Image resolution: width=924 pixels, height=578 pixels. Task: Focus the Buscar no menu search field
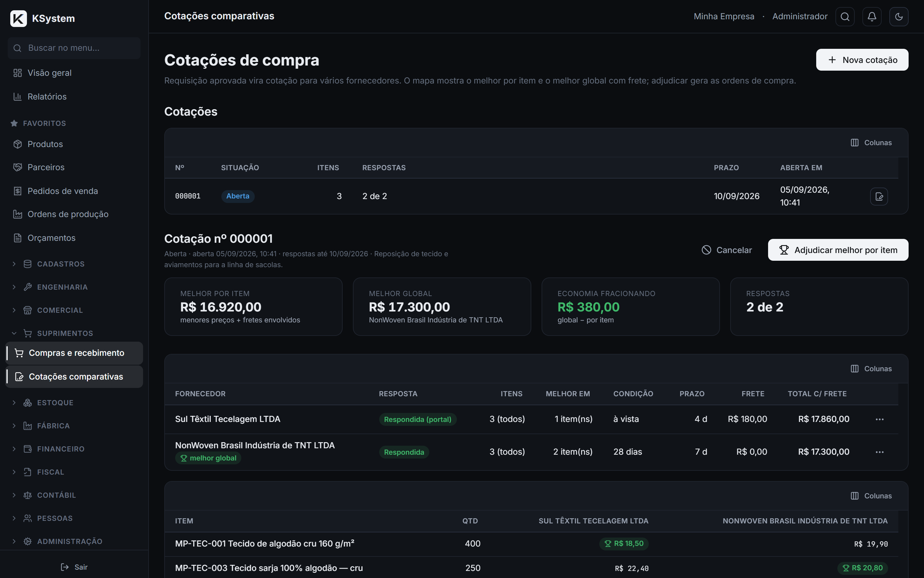pos(74,48)
